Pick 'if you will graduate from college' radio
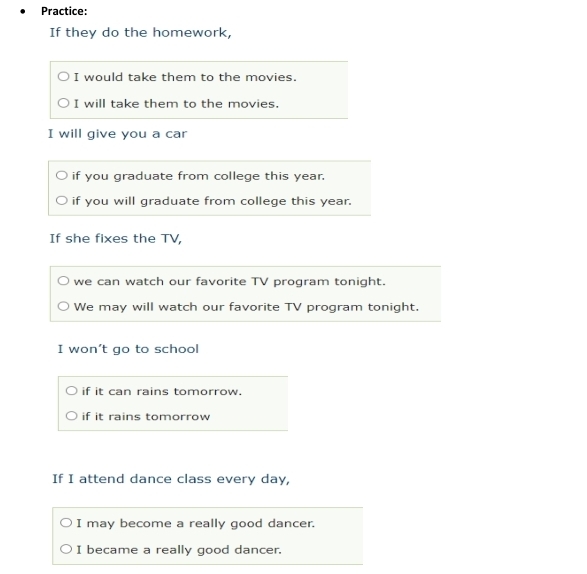The height and width of the screenshot is (574, 587). [61, 200]
